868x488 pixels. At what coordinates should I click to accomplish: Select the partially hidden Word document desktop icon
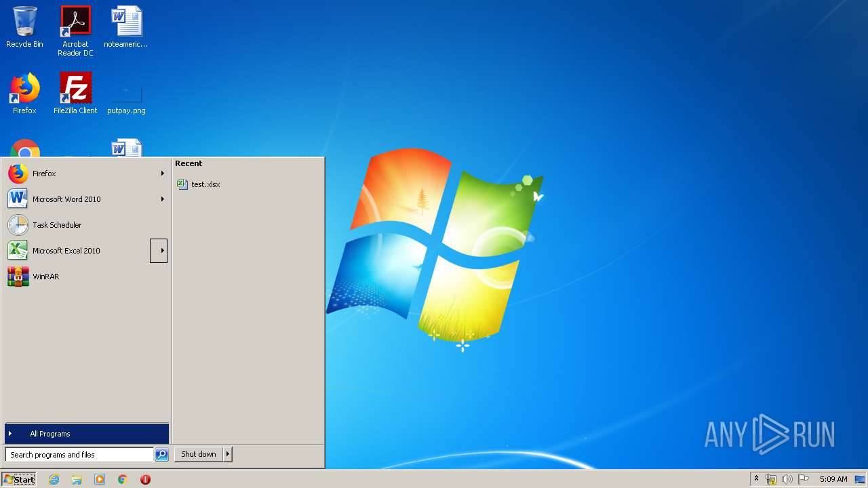click(x=127, y=148)
